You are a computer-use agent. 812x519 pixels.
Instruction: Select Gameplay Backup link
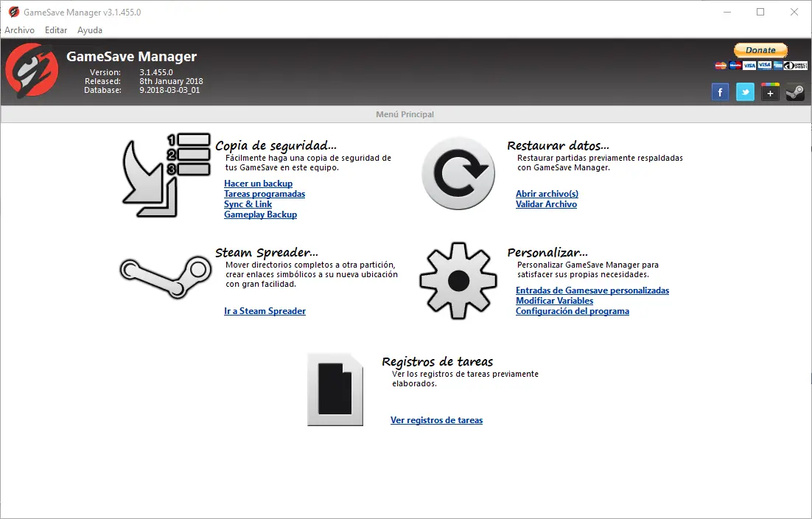(x=260, y=215)
